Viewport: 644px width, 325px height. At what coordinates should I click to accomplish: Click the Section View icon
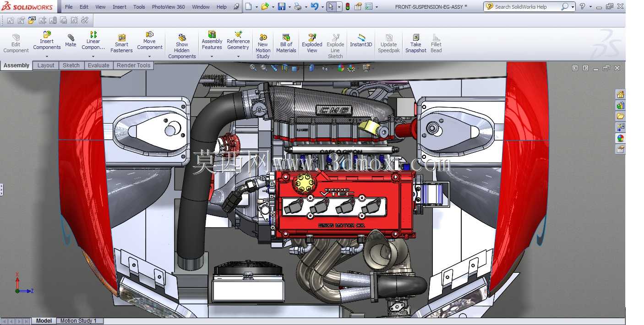pyautogui.click(x=285, y=68)
